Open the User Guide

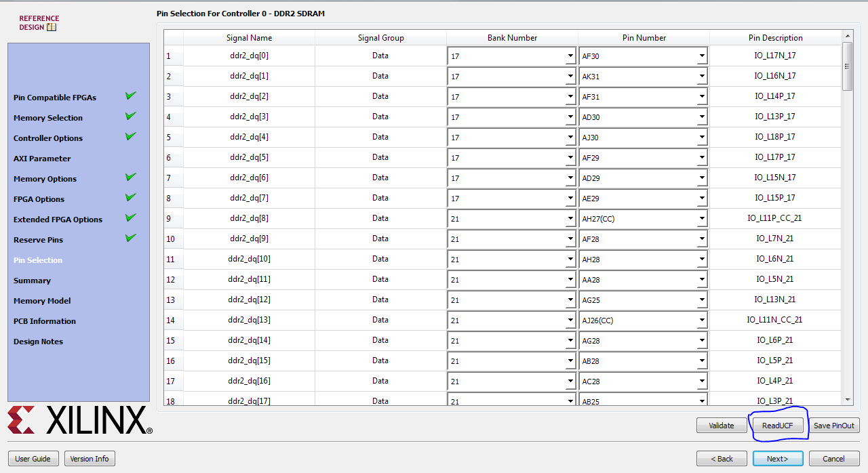tap(33, 459)
